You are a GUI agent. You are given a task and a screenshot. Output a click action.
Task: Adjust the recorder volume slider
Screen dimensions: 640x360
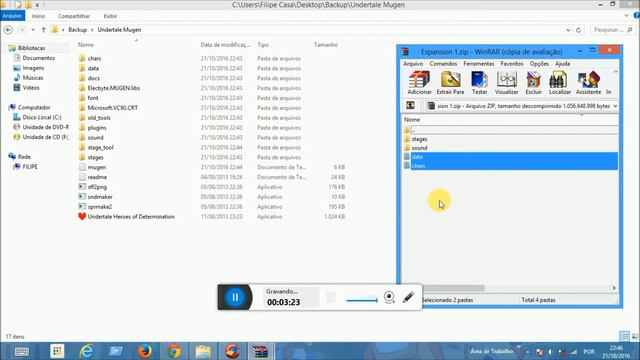tap(362, 300)
